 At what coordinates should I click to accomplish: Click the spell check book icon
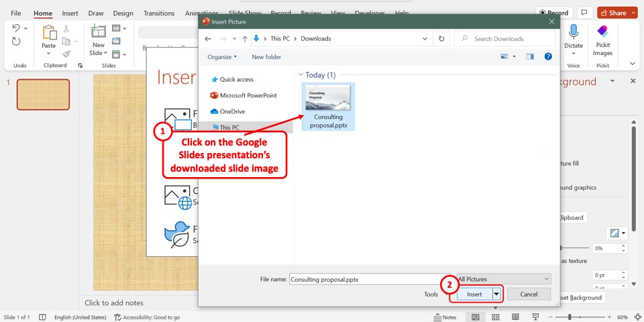(x=42, y=317)
